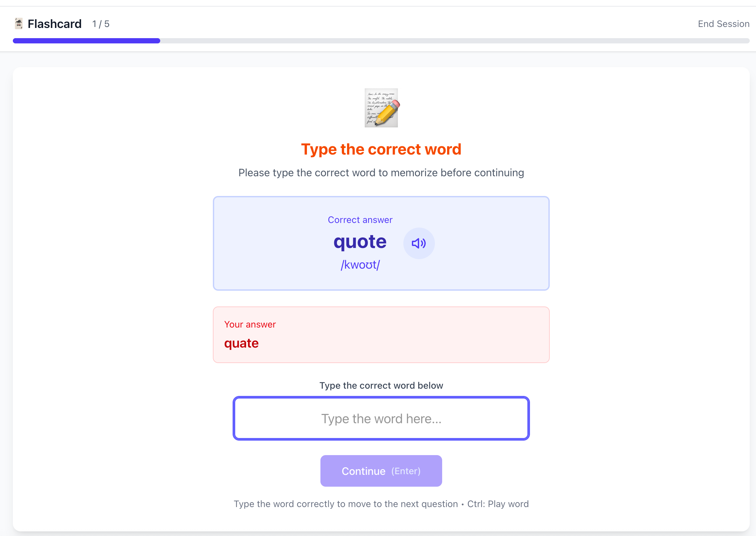Click the wrong answer 'quate'
The width and height of the screenshot is (756, 536).
[x=241, y=343]
